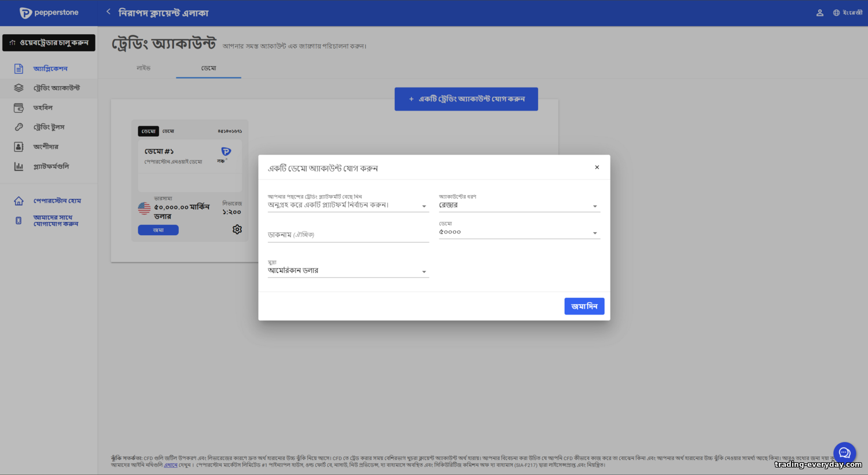
Task: Close the add demo account dialog
Action: [x=597, y=167]
